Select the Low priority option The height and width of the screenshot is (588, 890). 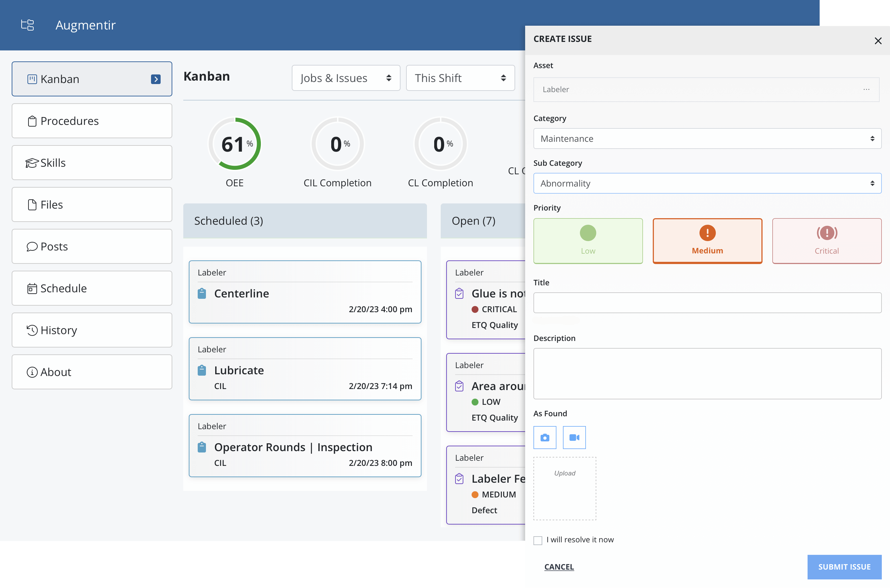click(588, 241)
